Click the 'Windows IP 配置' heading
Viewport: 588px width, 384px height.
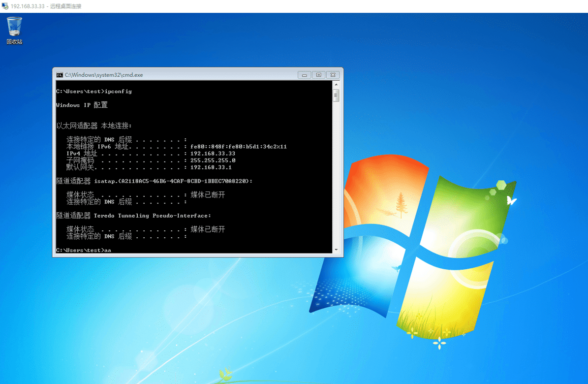pyautogui.click(x=82, y=105)
